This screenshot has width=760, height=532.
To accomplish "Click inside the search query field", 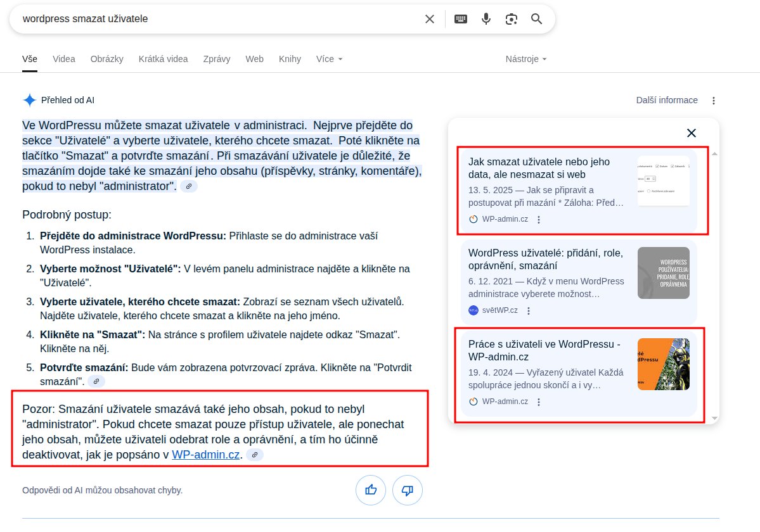I will pyautogui.click(x=218, y=19).
